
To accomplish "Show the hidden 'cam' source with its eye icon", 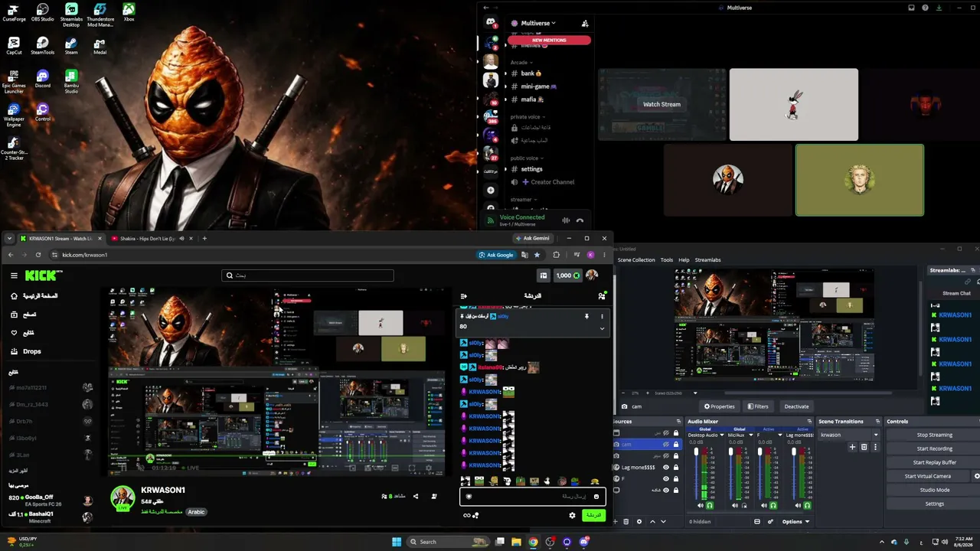I will tap(666, 445).
